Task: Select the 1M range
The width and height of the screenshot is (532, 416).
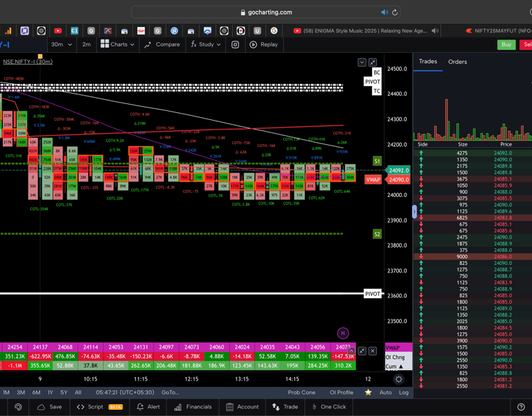Action: click(x=6, y=392)
